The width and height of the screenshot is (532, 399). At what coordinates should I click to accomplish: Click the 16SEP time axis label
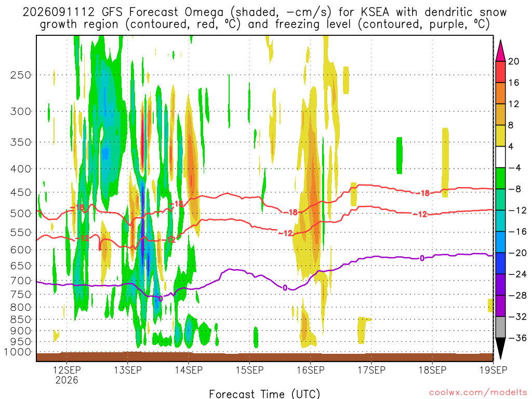[311, 370]
